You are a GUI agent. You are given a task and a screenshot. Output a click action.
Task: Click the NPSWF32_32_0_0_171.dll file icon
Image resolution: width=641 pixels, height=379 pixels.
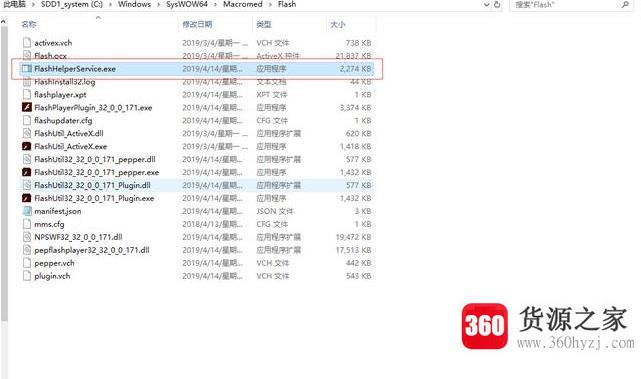point(27,237)
